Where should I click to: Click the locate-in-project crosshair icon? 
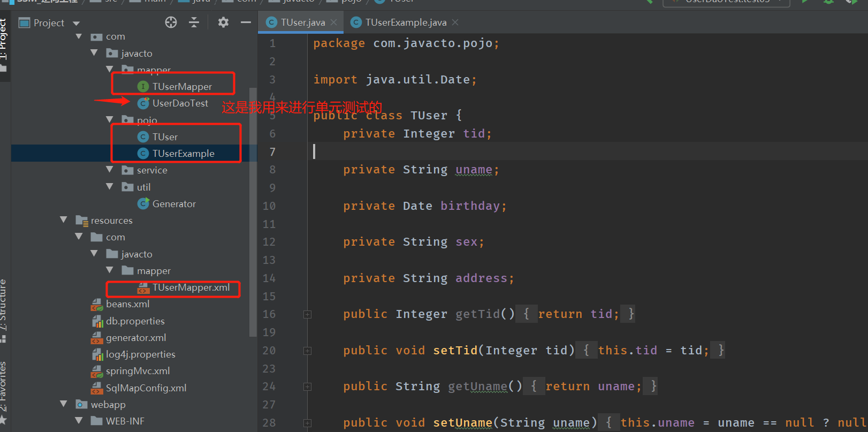tap(171, 22)
